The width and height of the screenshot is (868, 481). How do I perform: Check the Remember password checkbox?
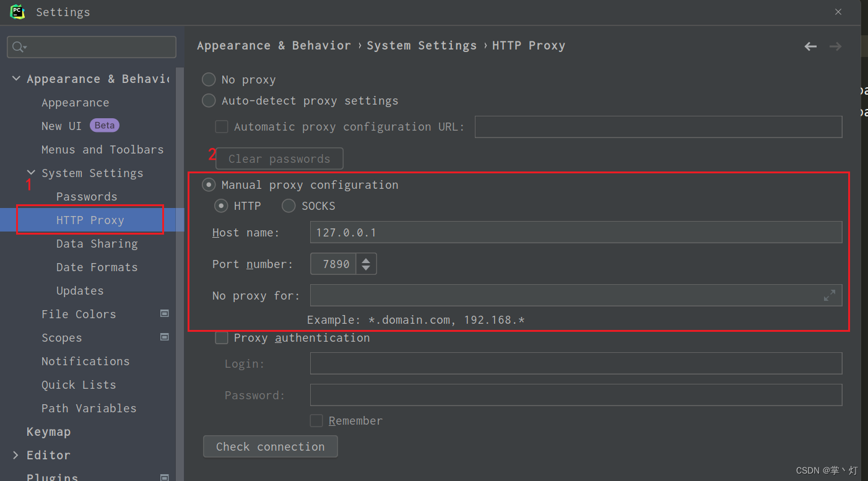316,420
